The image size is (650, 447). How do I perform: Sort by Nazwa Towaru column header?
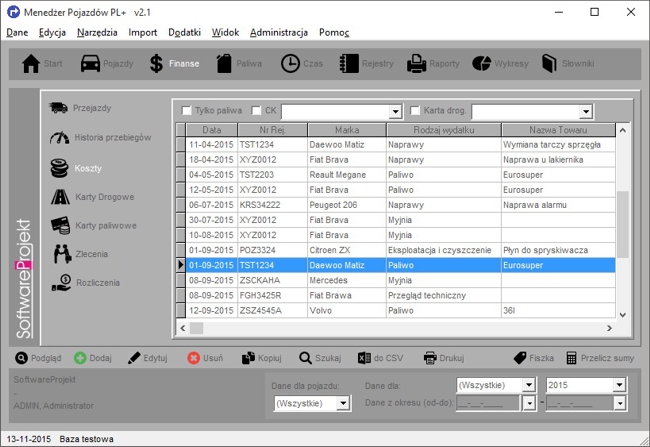[x=558, y=130]
